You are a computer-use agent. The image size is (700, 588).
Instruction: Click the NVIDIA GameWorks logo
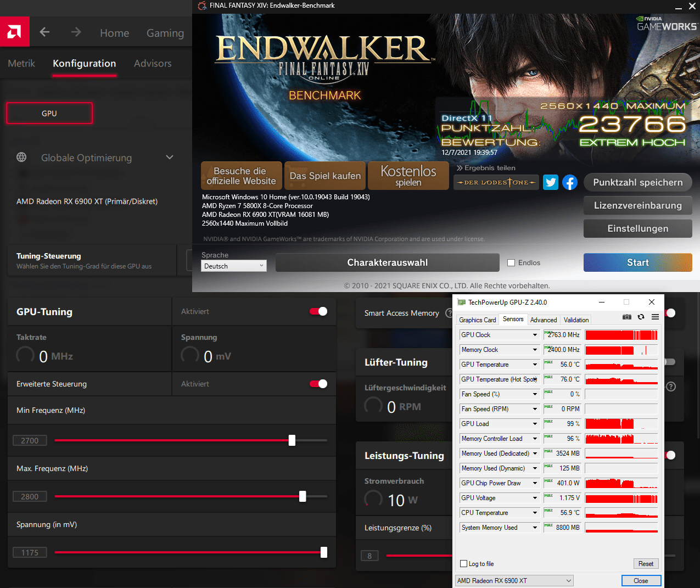coord(667,23)
